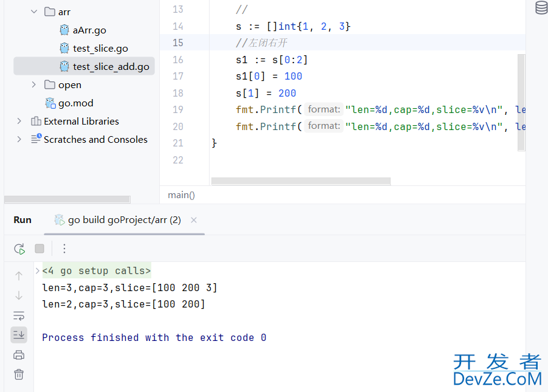Select the aArr.go gopher file icon
Screen dimensions: 548x392
[64, 30]
